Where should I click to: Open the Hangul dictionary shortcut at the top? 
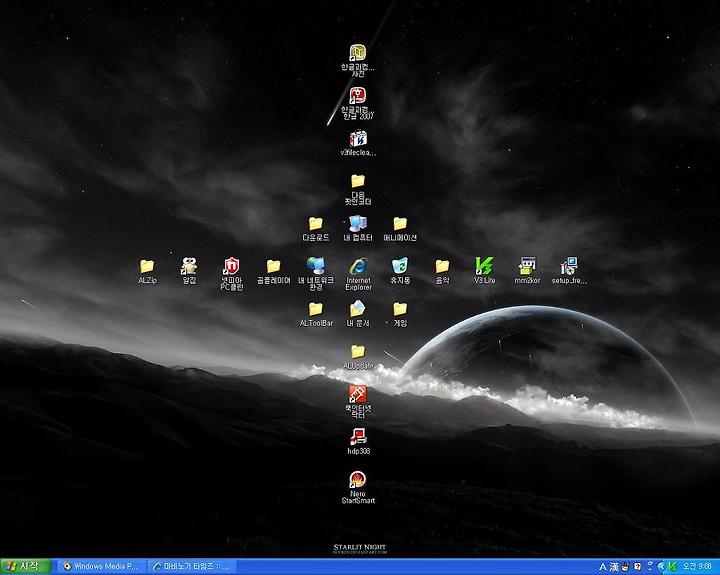(358, 60)
